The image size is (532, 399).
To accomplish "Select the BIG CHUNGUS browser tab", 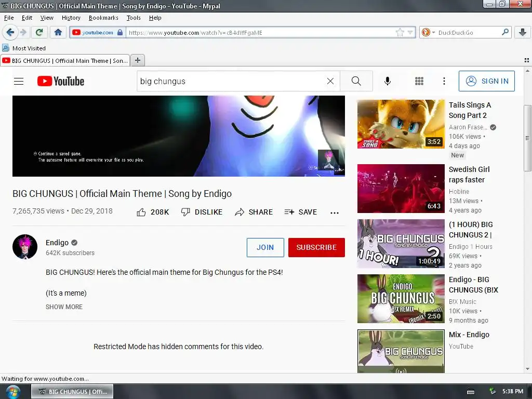I will coord(65,60).
